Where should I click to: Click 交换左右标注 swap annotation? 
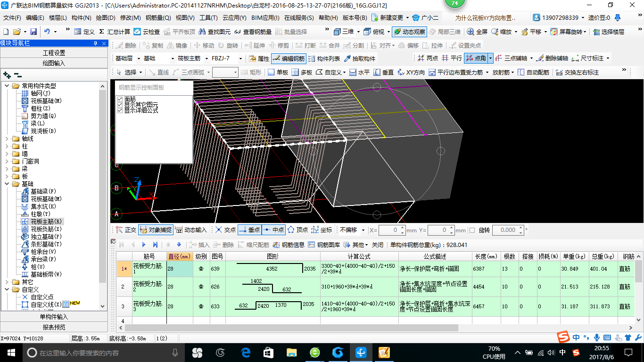pos(577,72)
